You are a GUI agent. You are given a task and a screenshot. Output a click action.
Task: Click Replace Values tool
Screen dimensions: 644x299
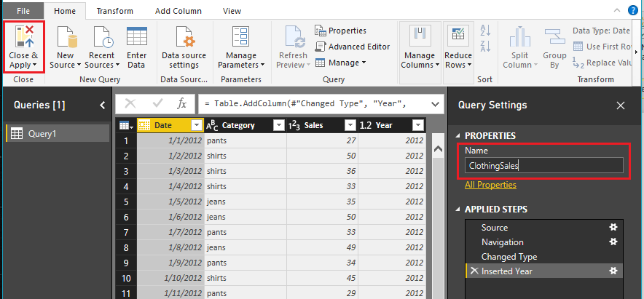600,63
